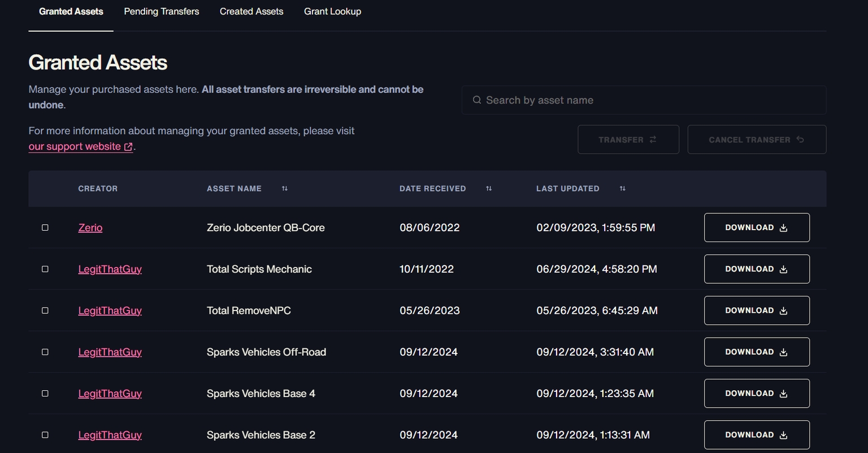Click the search magnifier icon
Image resolution: width=868 pixels, height=453 pixels.
click(477, 100)
